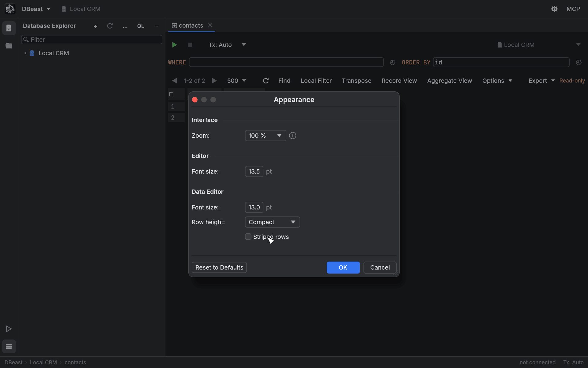Open ORDER BY history clock icon

579,62
